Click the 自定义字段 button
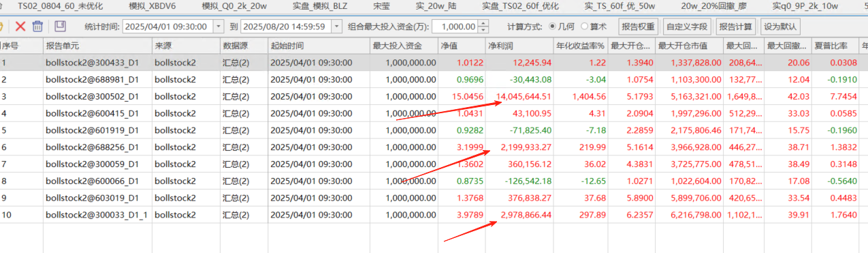The height and width of the screenshot is (253, 868). tap(686, 27)
